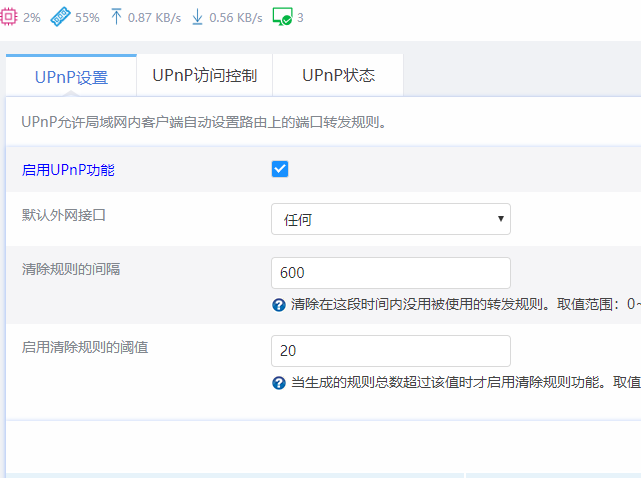
Task: Focus the 启用清除规则的阈值 field containing 20
Action: pyautogui.click(x=390, y=351)
